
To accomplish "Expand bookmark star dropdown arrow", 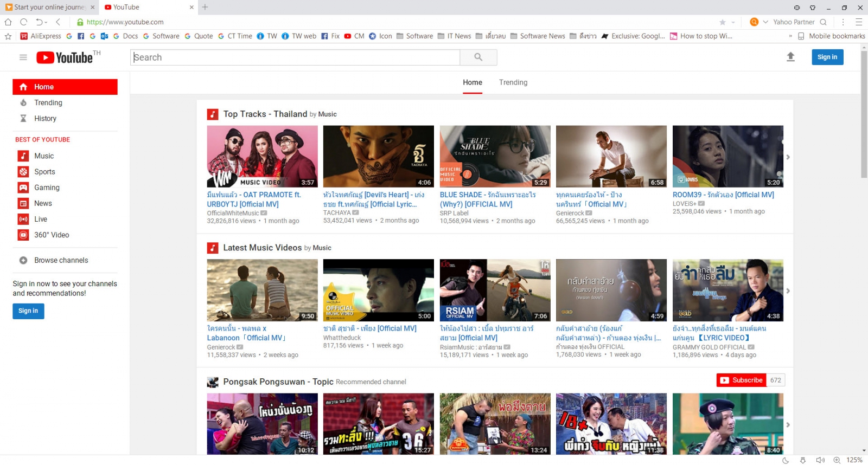I will pyautogui.click(x=733, y=23).
